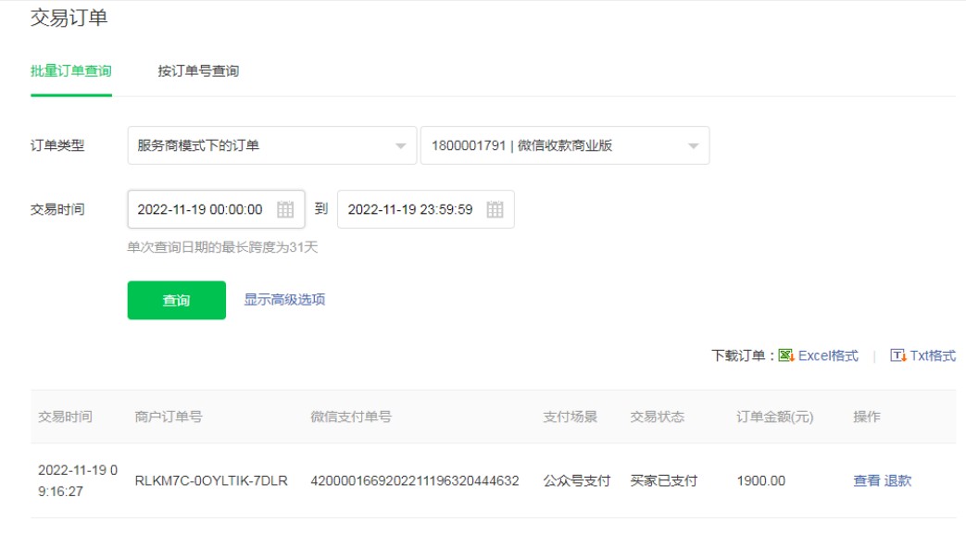The height and width of the screenshot is (560, 966).
Task: Show advanced options via 显示高级选项
Action: click(284, 300)
